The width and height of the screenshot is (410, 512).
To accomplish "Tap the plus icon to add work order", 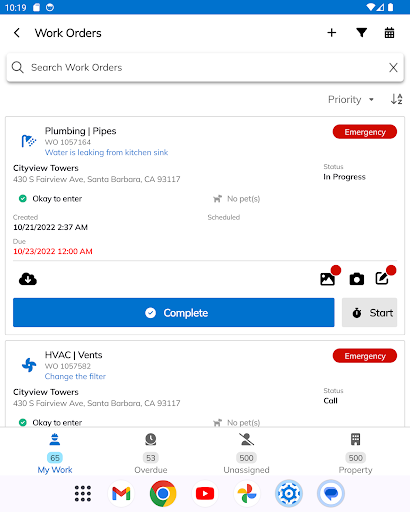I will (x=331, y=33).
